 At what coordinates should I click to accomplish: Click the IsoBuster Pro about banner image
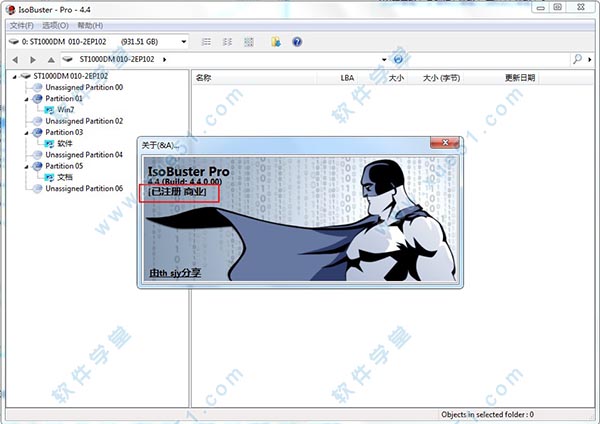tap(300, 219)
